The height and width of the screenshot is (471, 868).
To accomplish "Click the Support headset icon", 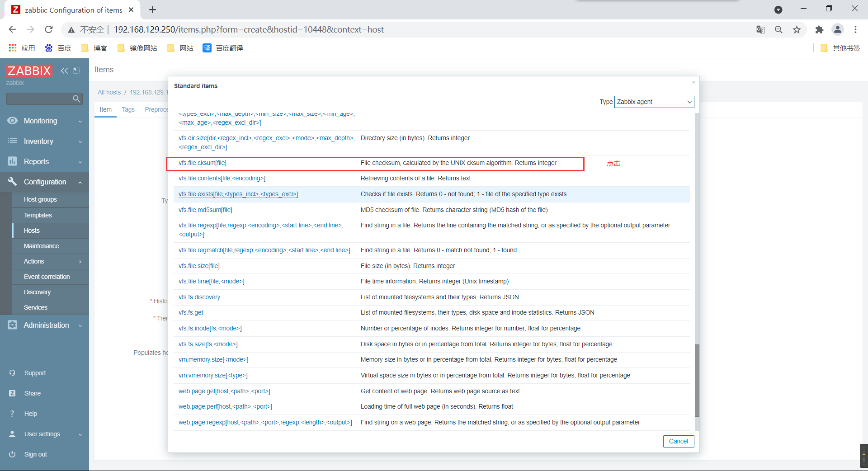I will point(13,373).
